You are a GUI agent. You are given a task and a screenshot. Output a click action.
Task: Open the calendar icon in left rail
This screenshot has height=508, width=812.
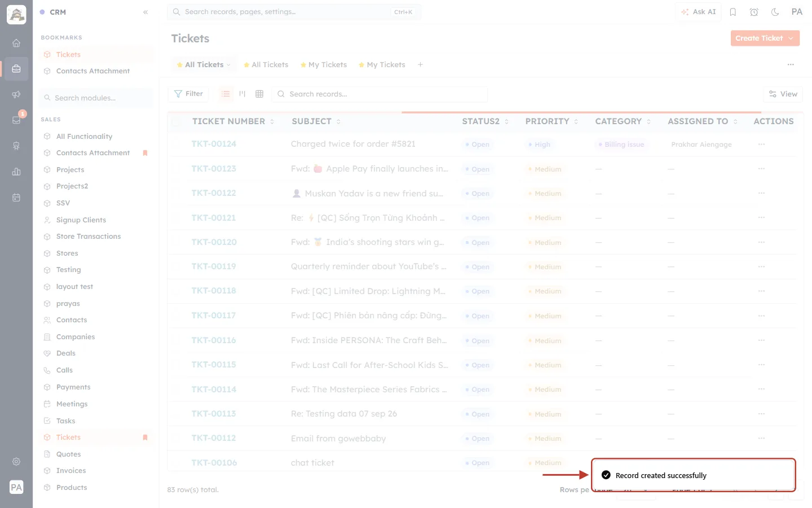click(16, 198)
